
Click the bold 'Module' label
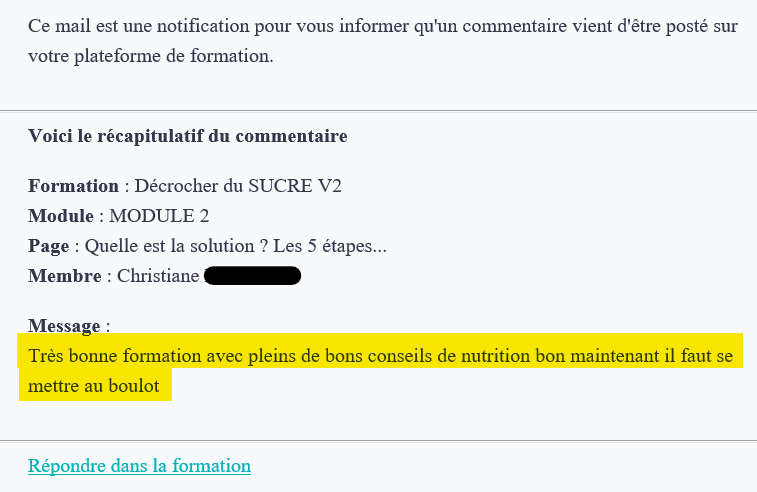point(61,216)
